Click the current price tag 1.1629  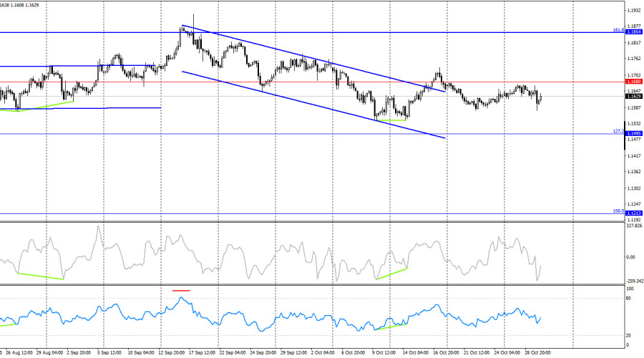633,96
